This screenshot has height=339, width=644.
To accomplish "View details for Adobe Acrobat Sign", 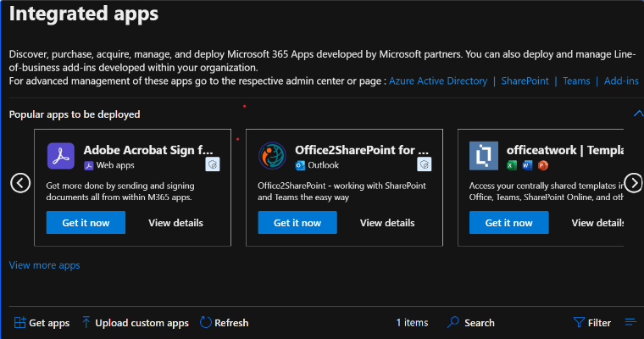I will (x=175, y=223).
